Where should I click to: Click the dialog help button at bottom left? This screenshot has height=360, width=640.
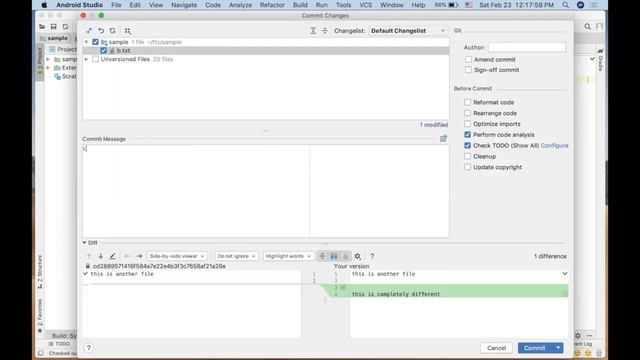(x=89, y=348)
